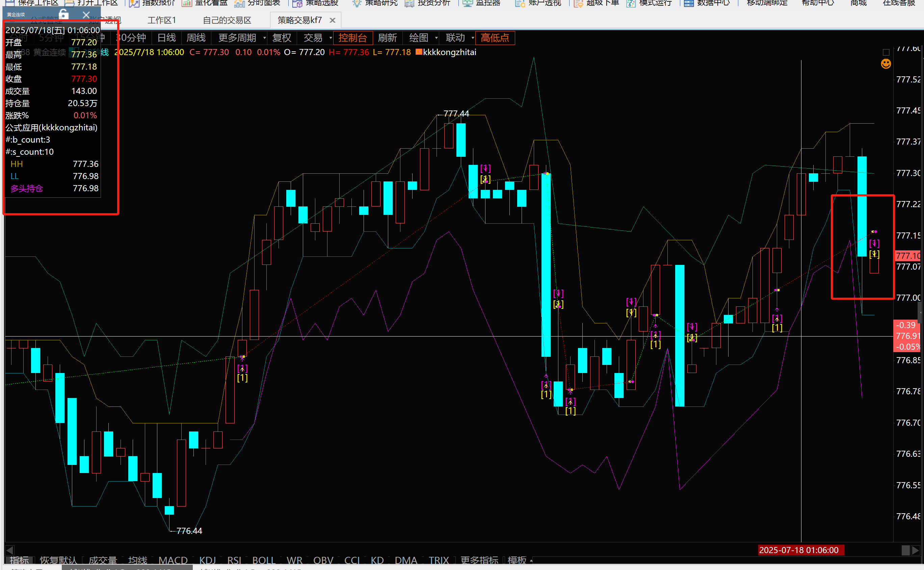The image size is (924, 570).
Task: Select the 均线 indicator
Action: pos(137,561)
